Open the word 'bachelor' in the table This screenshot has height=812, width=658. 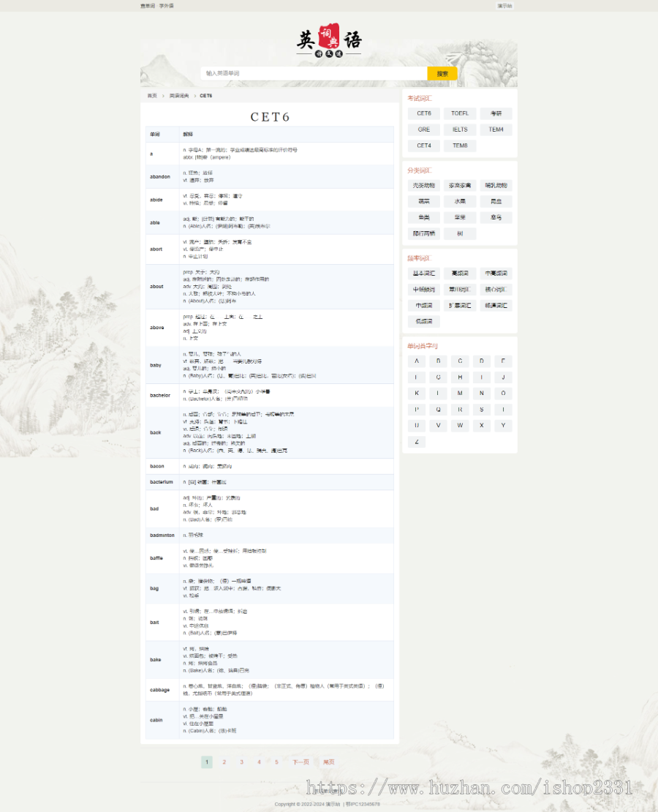point(160,395)
